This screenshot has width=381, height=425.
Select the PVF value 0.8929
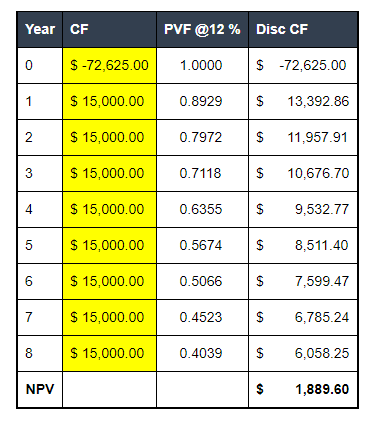pos(201,101)
